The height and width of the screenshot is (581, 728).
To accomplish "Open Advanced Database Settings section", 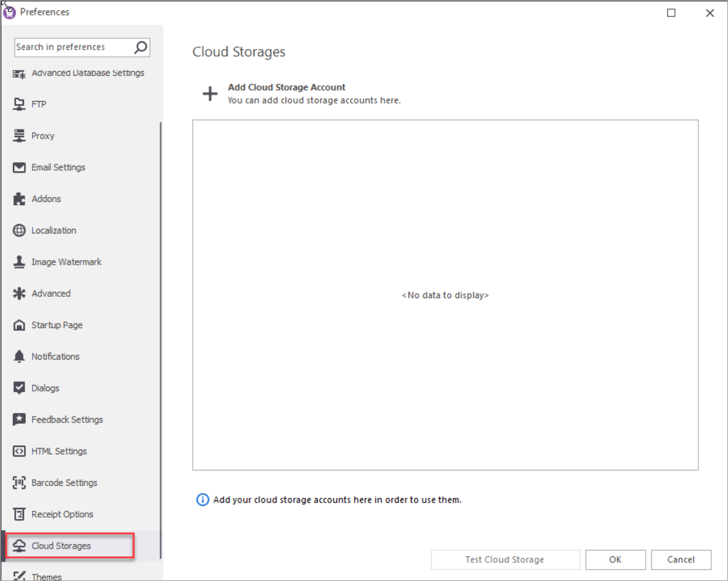I will [81, 73].
